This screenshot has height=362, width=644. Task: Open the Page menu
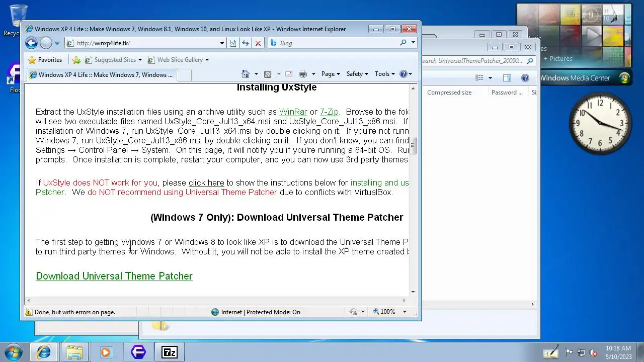[331, 74]
